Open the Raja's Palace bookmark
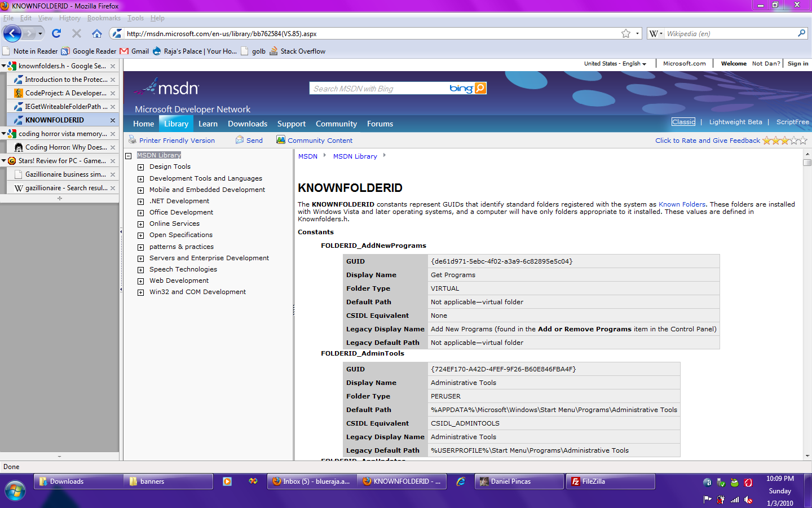812x508 pixels. tap(195, 51)
